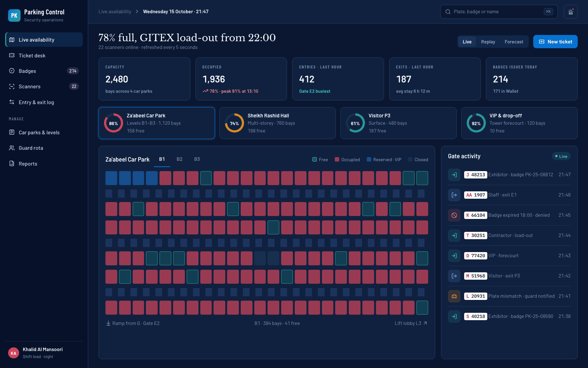Click the PK Parking Control logo
Image resolution: width=588 pixels, height=368 pixels.
(14, 15)
